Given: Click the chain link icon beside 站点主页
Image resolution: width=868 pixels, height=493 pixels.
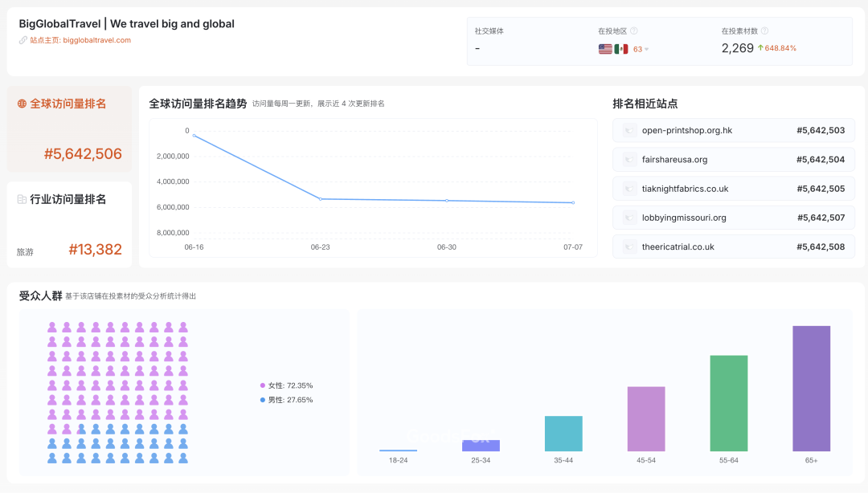Looking at the screenshot, I should click(21, 39).
